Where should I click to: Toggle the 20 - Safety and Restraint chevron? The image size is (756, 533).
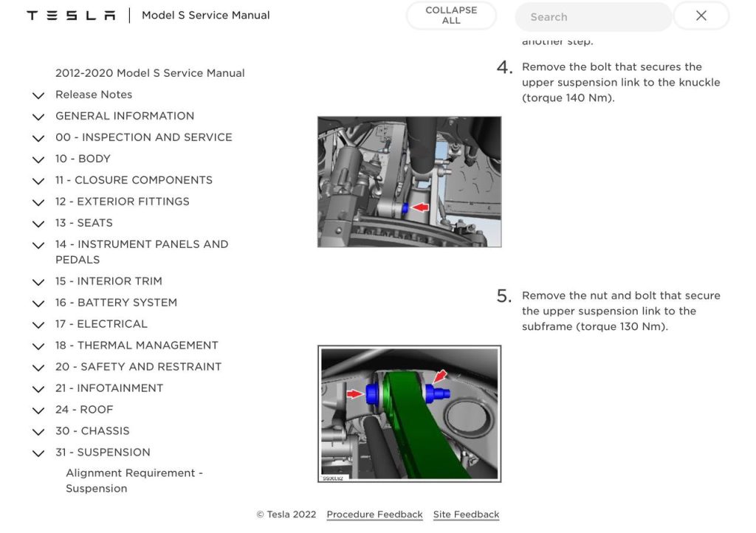click(x=38, y=368)
